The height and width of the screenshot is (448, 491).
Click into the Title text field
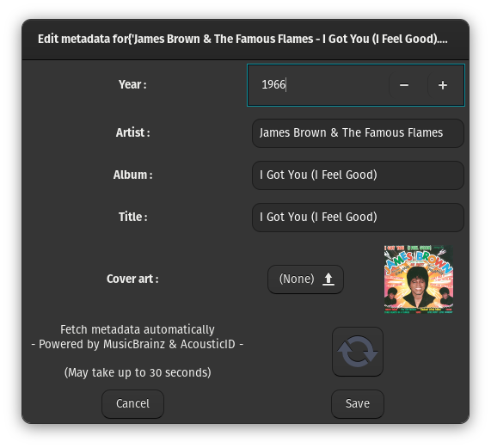[358, 218]
